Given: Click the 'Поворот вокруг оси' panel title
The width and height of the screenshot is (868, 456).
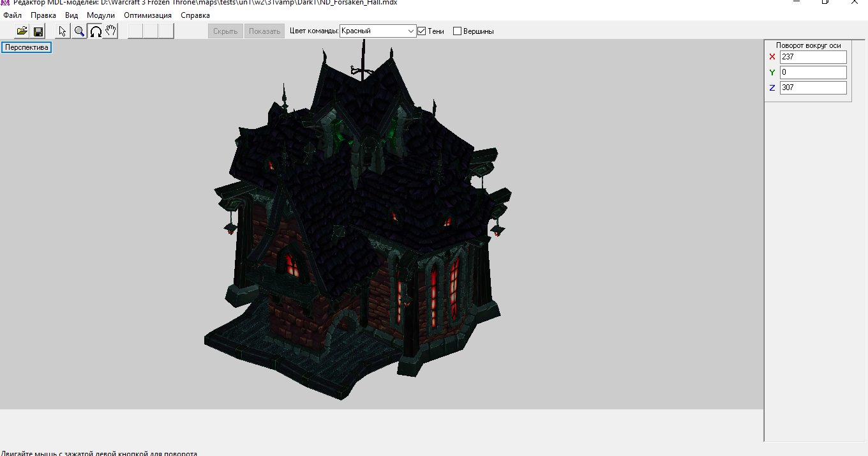Looking at the screenshot, I should pos(808,45).
